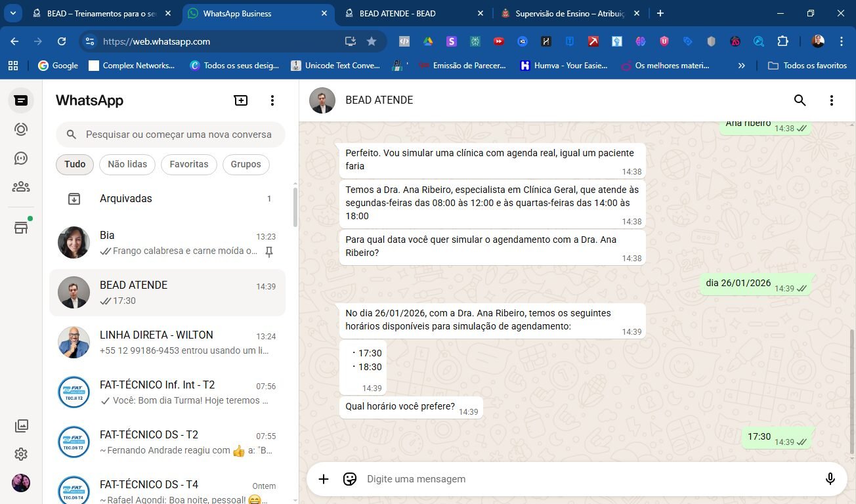Search within the BEAD ATENDE conversation

pyautogui.click(x=800, y=100)
